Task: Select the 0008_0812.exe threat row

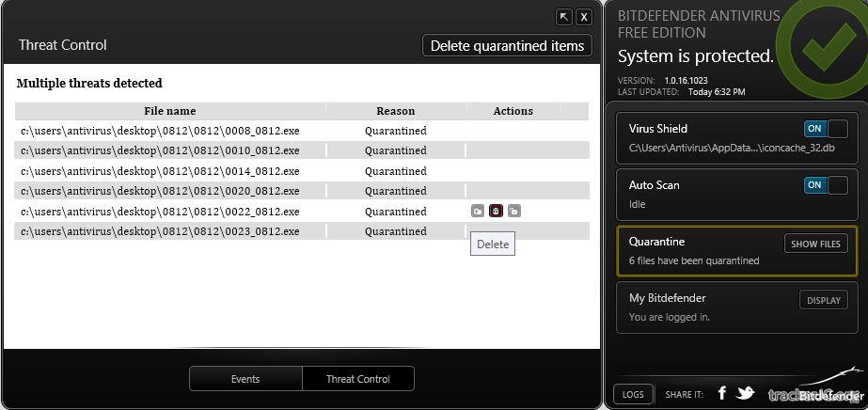Action: point(160,131)
